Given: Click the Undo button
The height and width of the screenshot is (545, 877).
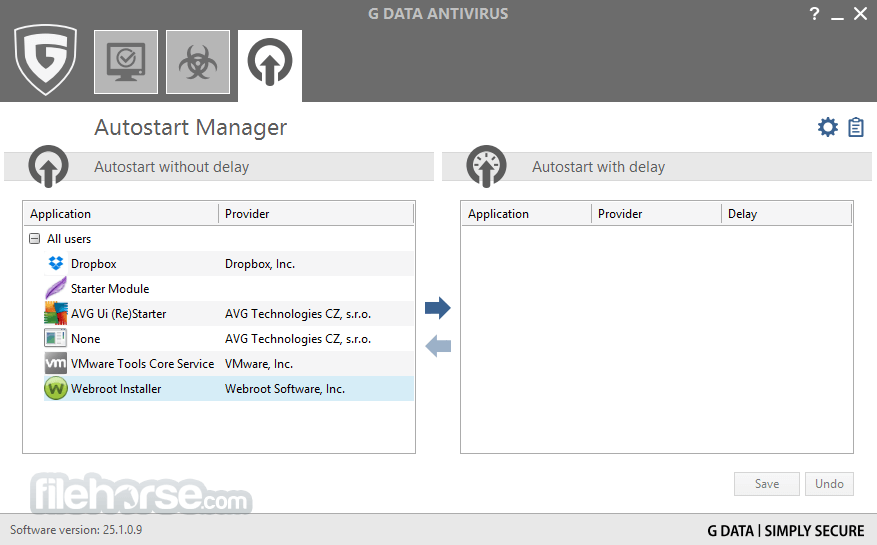Looking at the screenshot, I should (829, 484).
